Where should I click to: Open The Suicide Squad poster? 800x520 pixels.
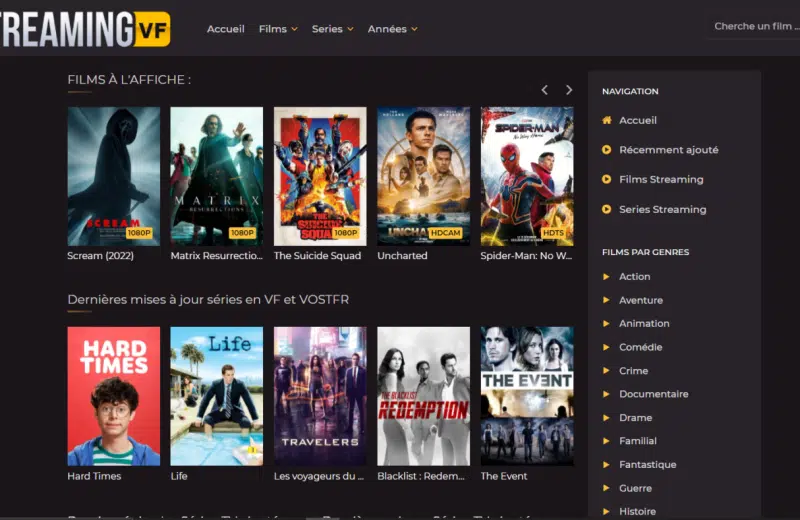click(x=320, y=176)
